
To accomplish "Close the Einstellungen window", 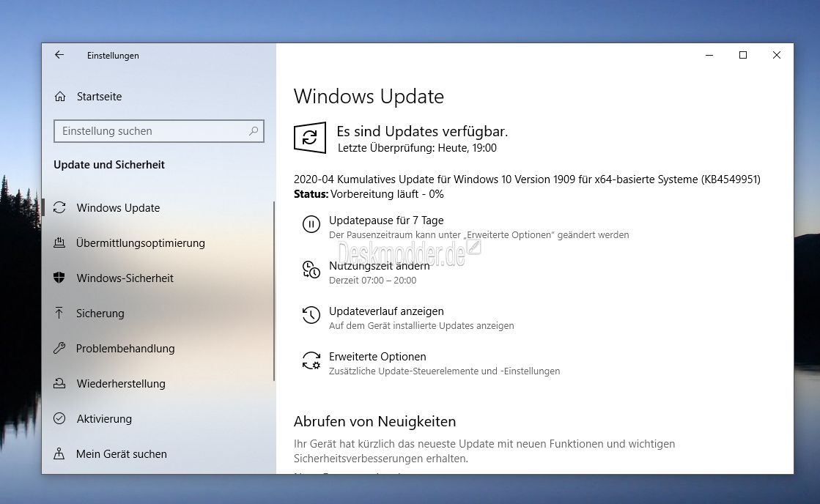I will click(777, 55).
